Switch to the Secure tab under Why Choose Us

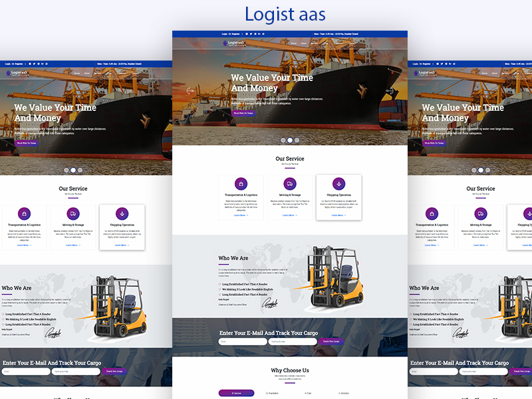[x=237, y=393]
